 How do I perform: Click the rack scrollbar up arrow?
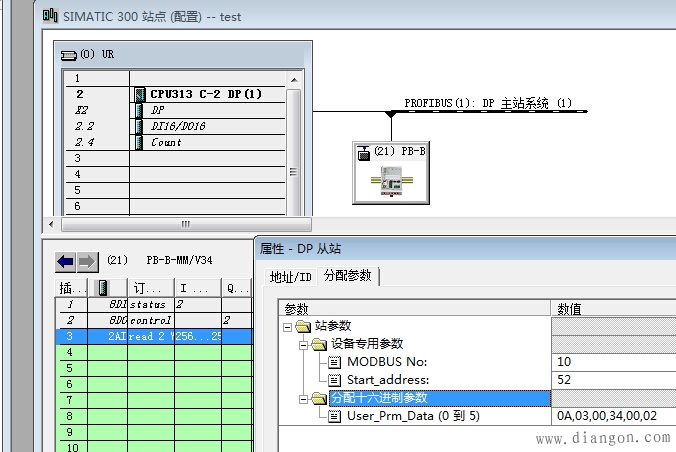294,80
